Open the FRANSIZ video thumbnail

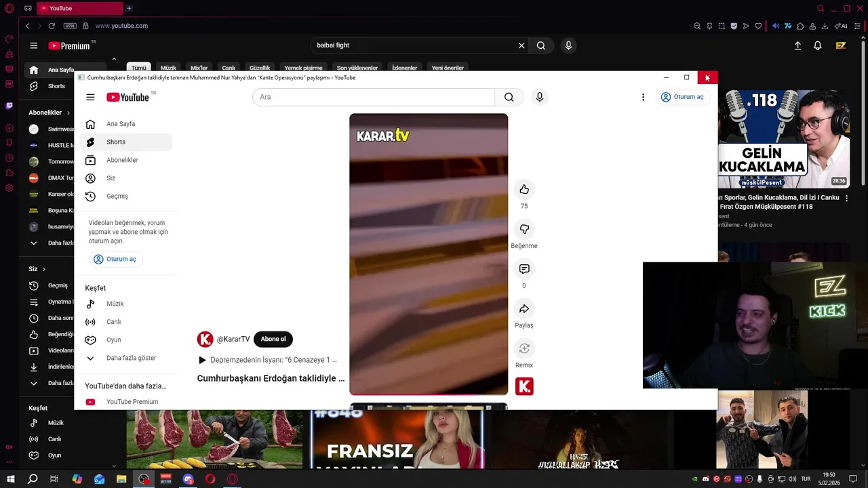(398, 439)
